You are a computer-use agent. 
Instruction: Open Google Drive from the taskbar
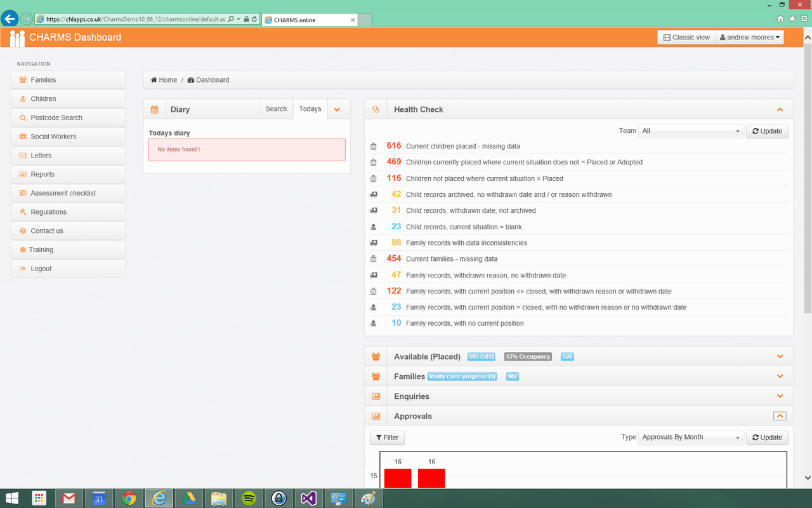[189, 498]
